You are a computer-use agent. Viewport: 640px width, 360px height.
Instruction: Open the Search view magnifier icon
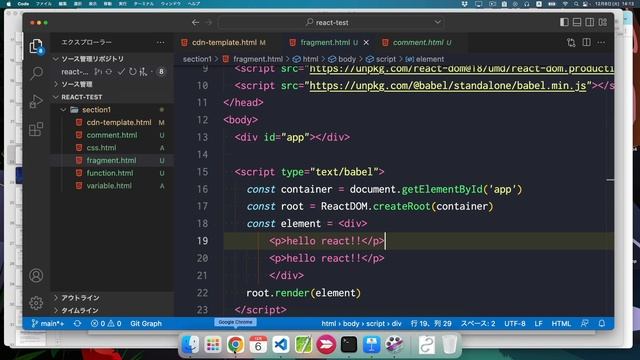36,73
